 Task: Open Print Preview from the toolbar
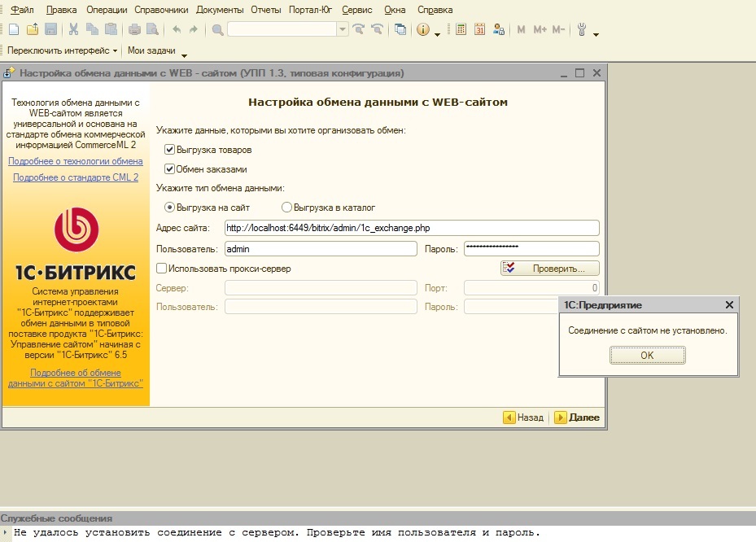(153, 29)
